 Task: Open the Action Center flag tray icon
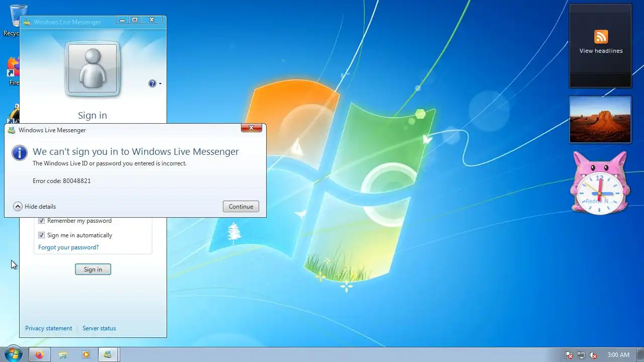(569, 355)
